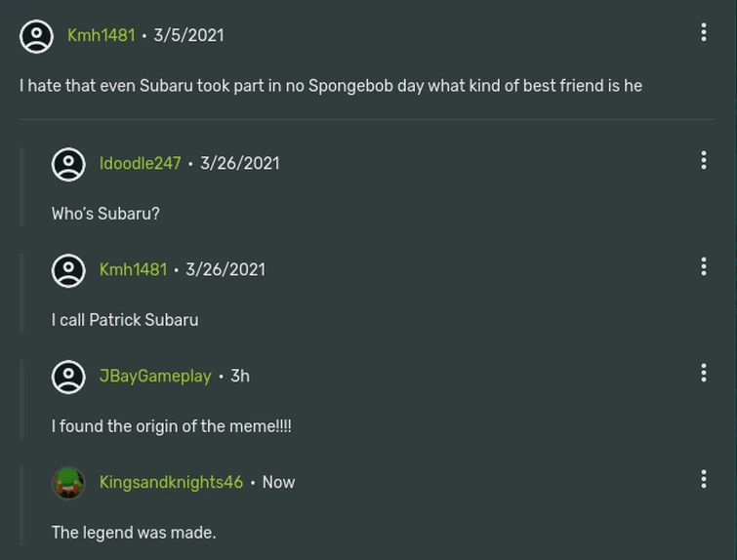The height and width of the screenshot is (560, 737).
Task: View Kingsandknights46's profile picture
Action: coord(68,483)
